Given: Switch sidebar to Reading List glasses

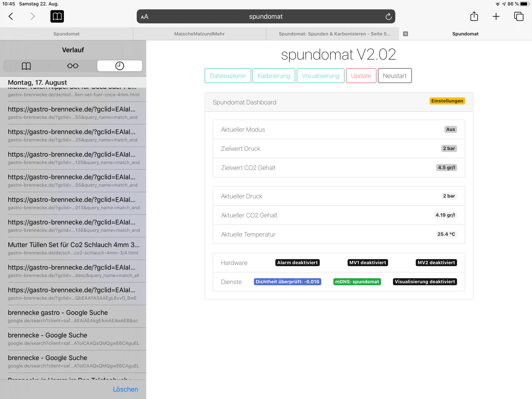Looking at the screenshot, I should pyautogui.click(x=73, y=66).
